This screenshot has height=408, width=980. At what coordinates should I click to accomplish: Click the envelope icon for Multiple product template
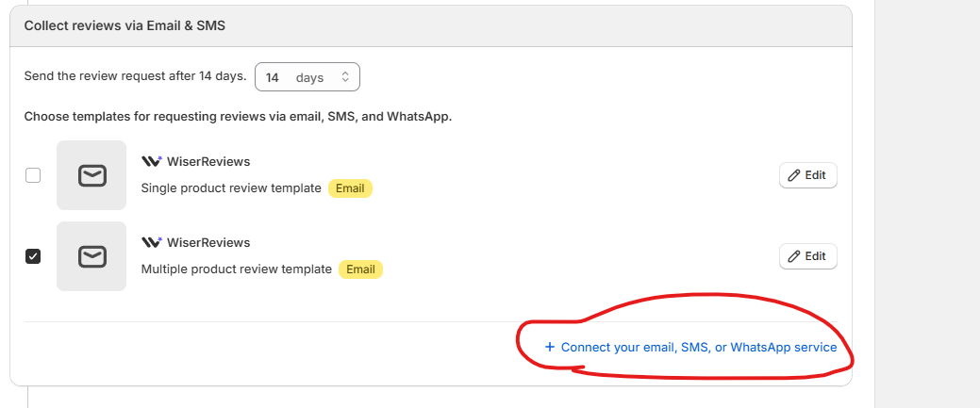pyautogui.click(x=91, y=256)
